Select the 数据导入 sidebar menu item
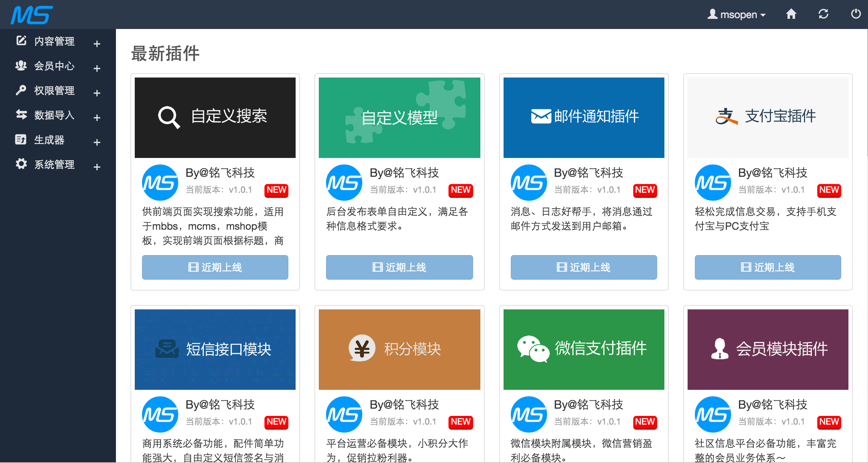The image size is (868, 463). [x=54, y=115]
